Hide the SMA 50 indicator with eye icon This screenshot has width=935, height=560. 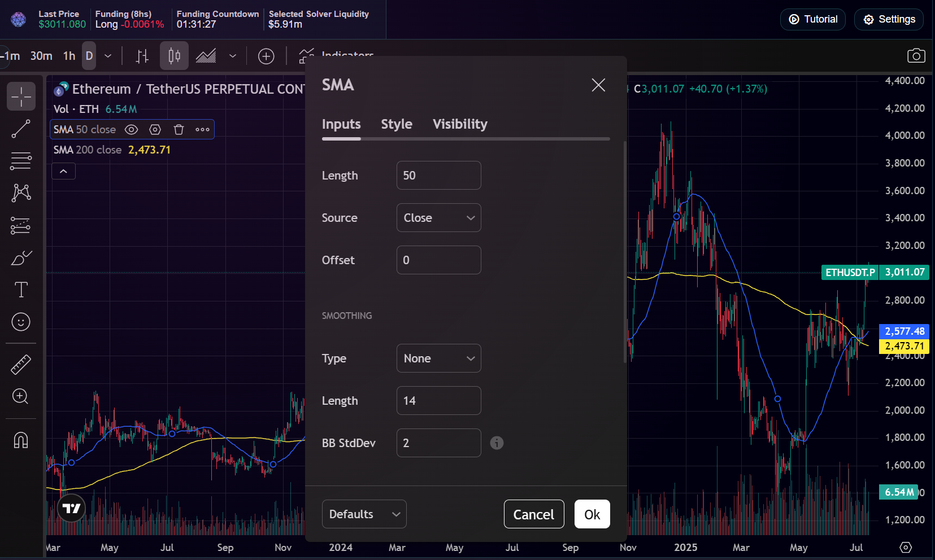pyautogui.click(x=131, y=130)
